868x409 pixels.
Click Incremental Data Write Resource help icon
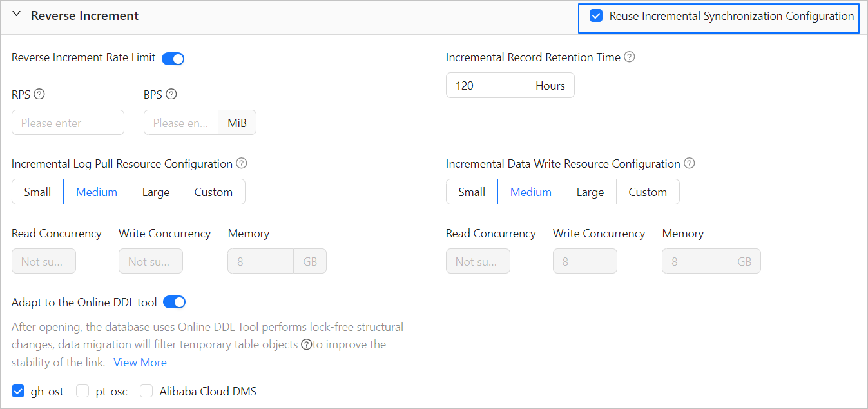(x=690, y=163)
